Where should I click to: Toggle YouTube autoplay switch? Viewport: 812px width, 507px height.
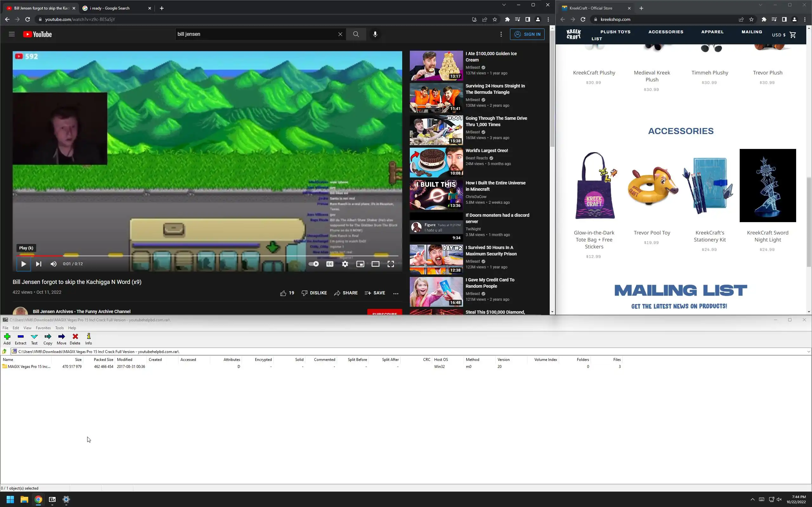coord(314,264)
